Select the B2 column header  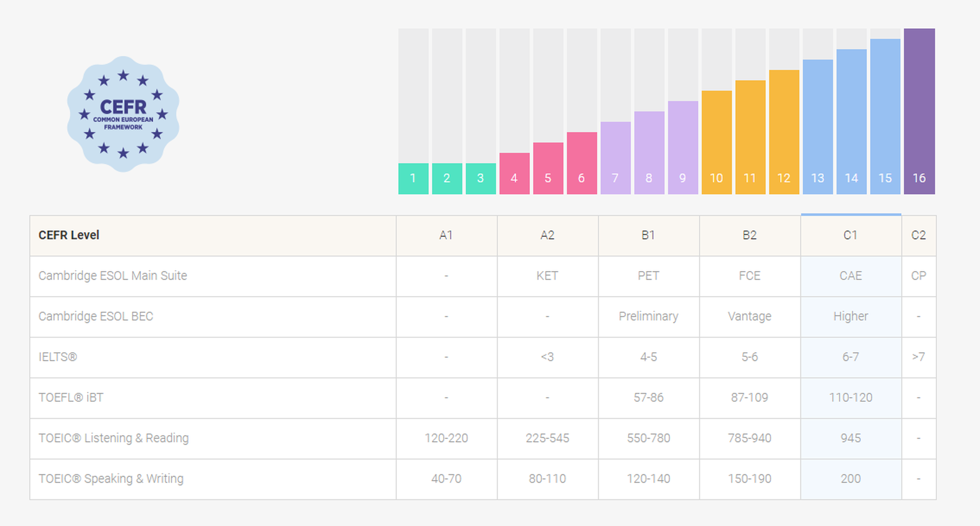750,235
